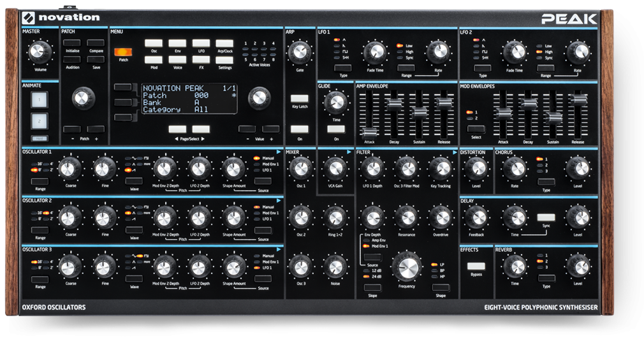Viewport: 644px width, 355px height.
Task: Click the Glide Time knob
Action: 335,101
